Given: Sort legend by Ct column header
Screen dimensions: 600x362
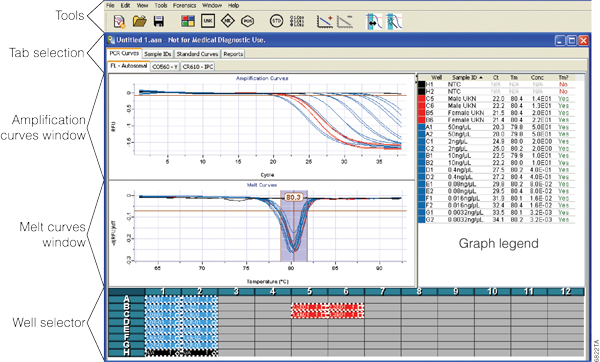Looking at the screenshot, I should [x=496, y=77].
